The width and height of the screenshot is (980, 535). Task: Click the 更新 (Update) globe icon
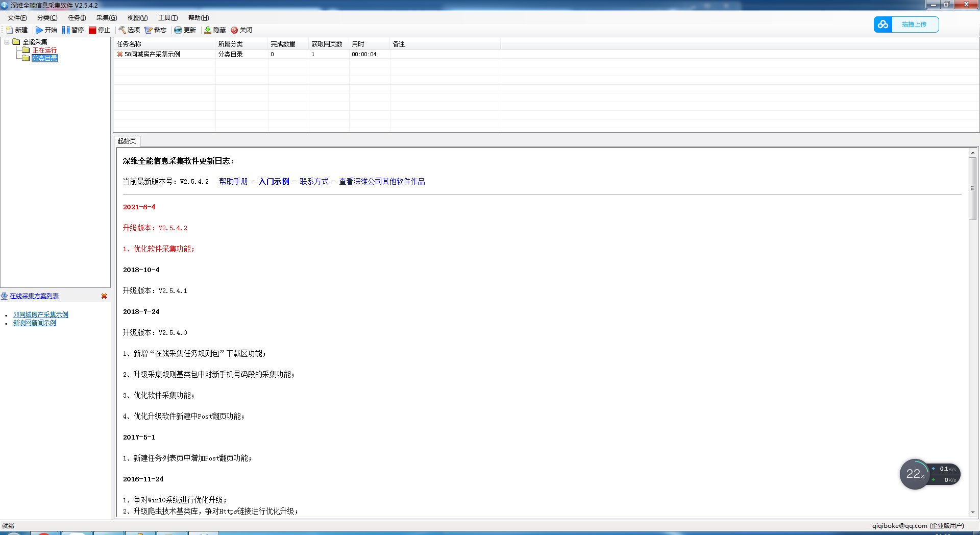(178, 30)
